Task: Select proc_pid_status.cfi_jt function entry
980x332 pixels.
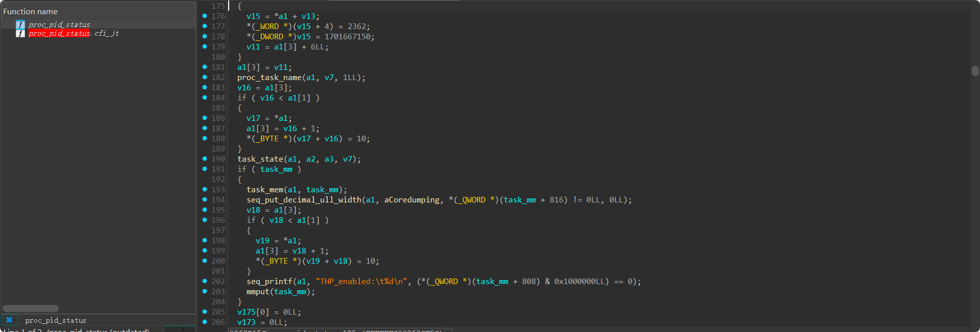Action: [73, 33]
